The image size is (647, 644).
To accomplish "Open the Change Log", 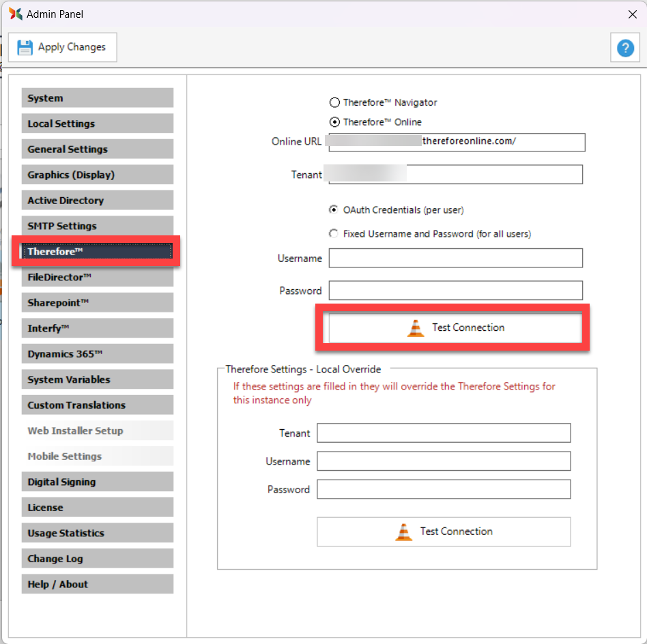I will 98,558.
